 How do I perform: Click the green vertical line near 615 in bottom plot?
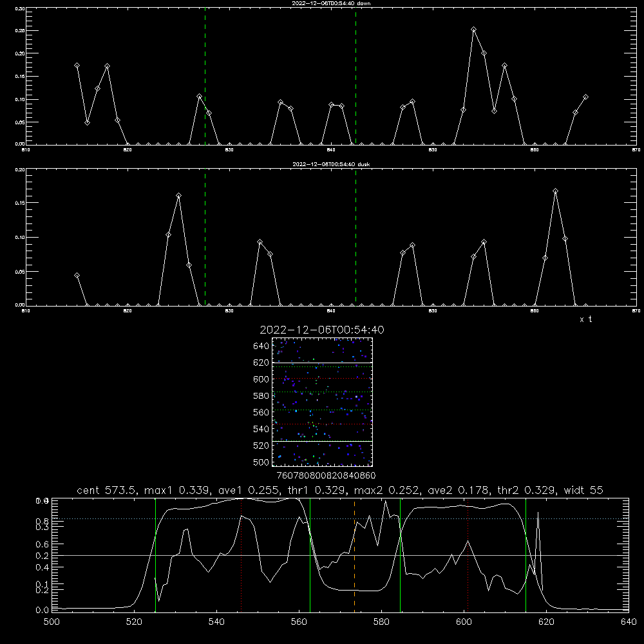pos(526,554)
